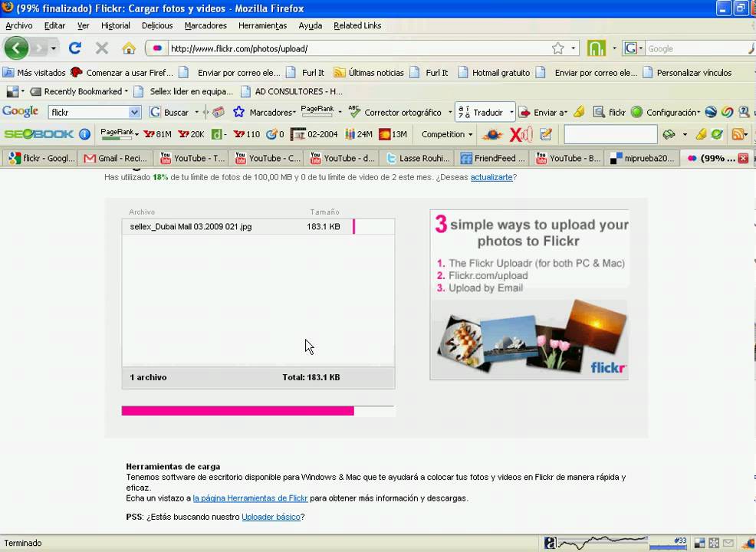Open the Related Links menu

click(x=357, y=25)
